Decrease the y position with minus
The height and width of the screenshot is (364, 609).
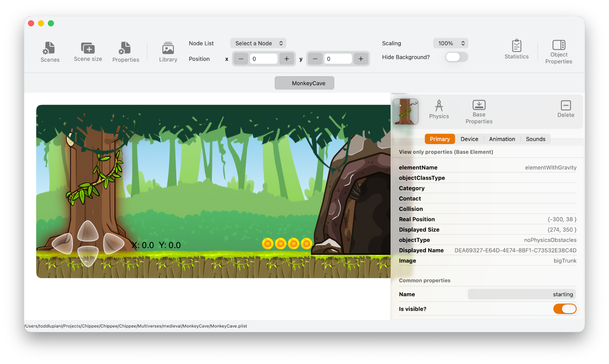[315, 59]
